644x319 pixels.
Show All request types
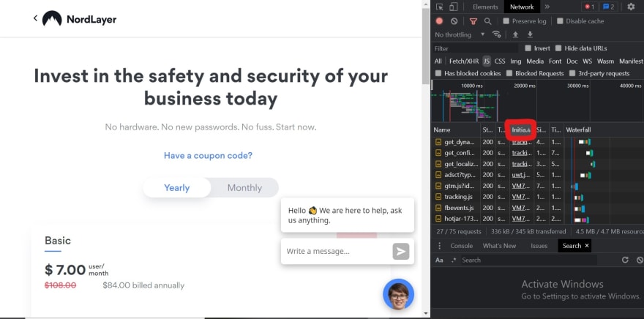pyautogui.click(x=438, y=61)
